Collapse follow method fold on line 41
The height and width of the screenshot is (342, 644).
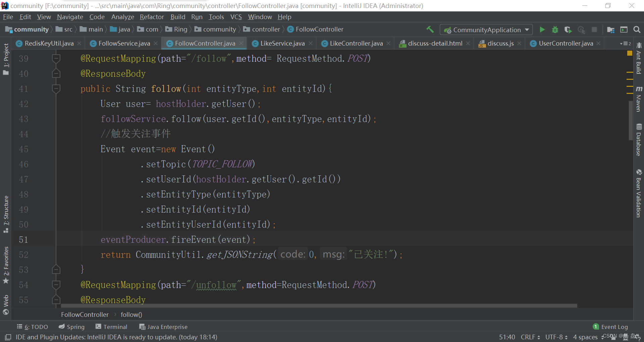coord(56,89)
